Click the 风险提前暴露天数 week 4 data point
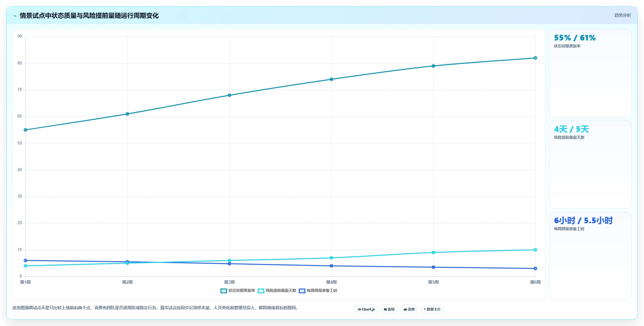 331,258
